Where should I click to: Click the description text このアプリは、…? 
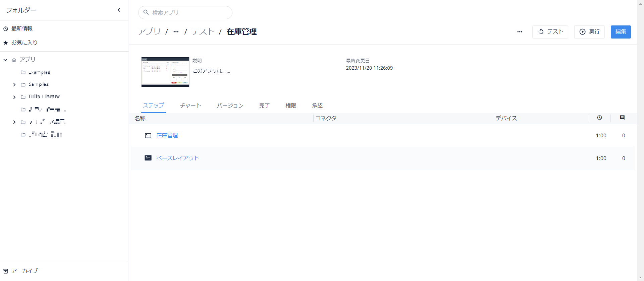211,71
